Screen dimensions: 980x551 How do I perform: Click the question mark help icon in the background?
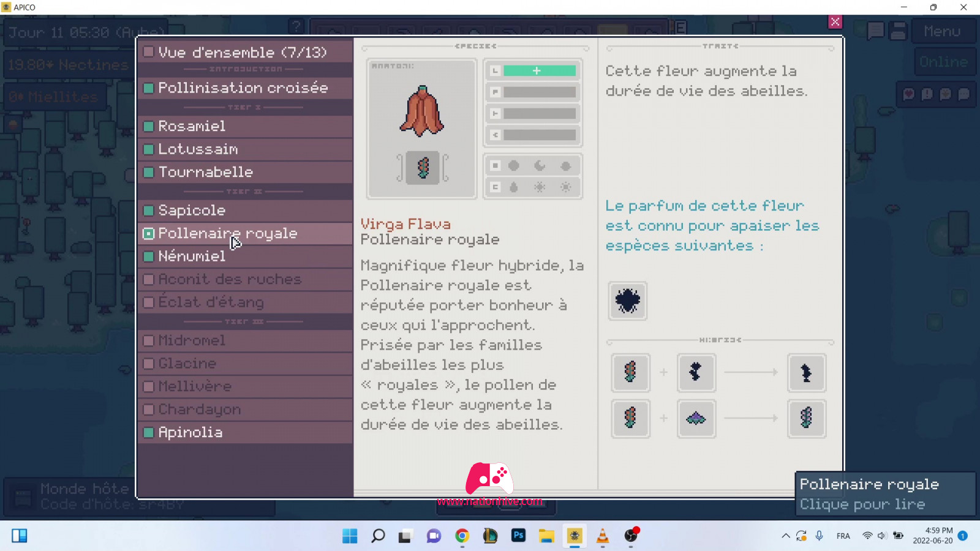point(296,26)
